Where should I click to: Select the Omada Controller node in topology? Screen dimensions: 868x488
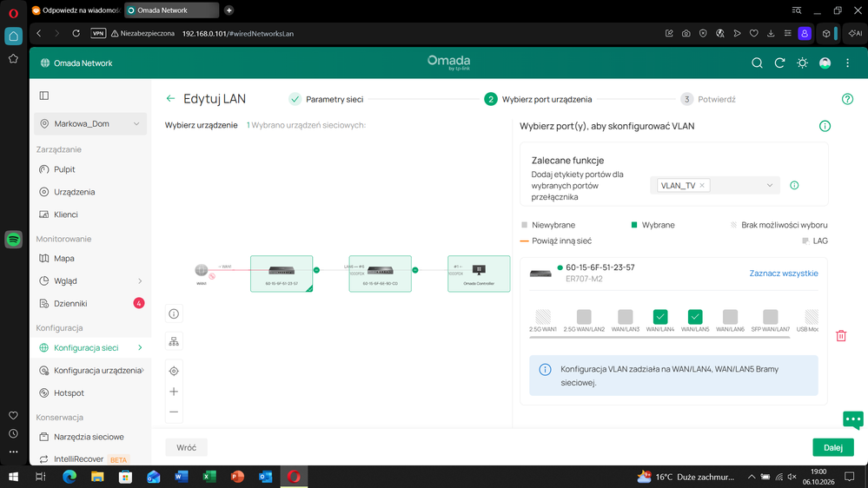pos(479,274)
